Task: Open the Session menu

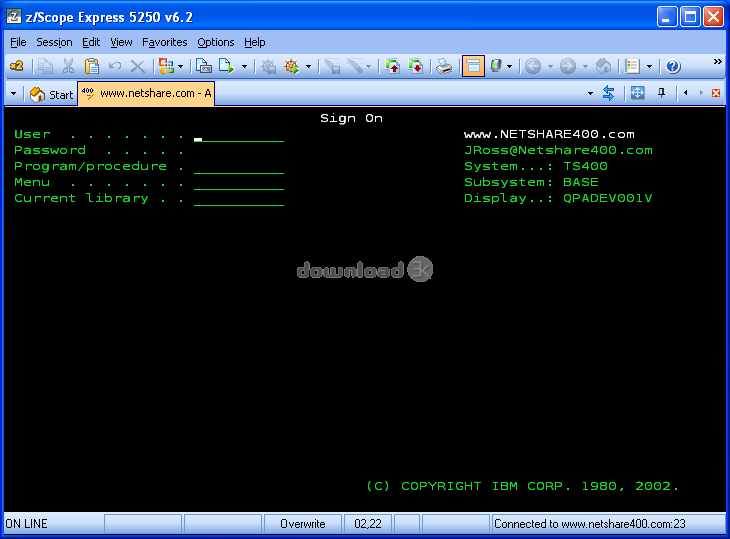Action: tap(54, 42)
